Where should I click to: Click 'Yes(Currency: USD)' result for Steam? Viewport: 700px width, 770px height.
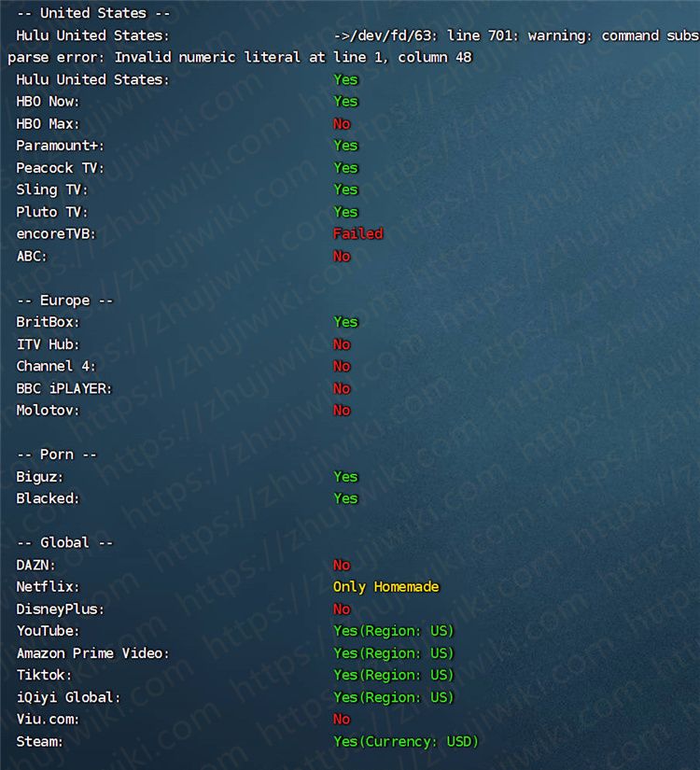tap(406, 741)
